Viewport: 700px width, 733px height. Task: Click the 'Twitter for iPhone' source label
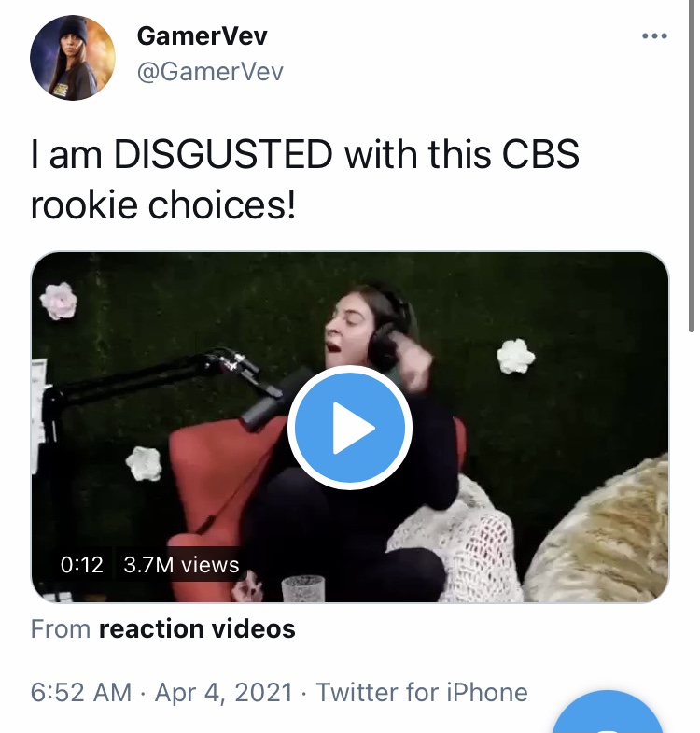422,692
